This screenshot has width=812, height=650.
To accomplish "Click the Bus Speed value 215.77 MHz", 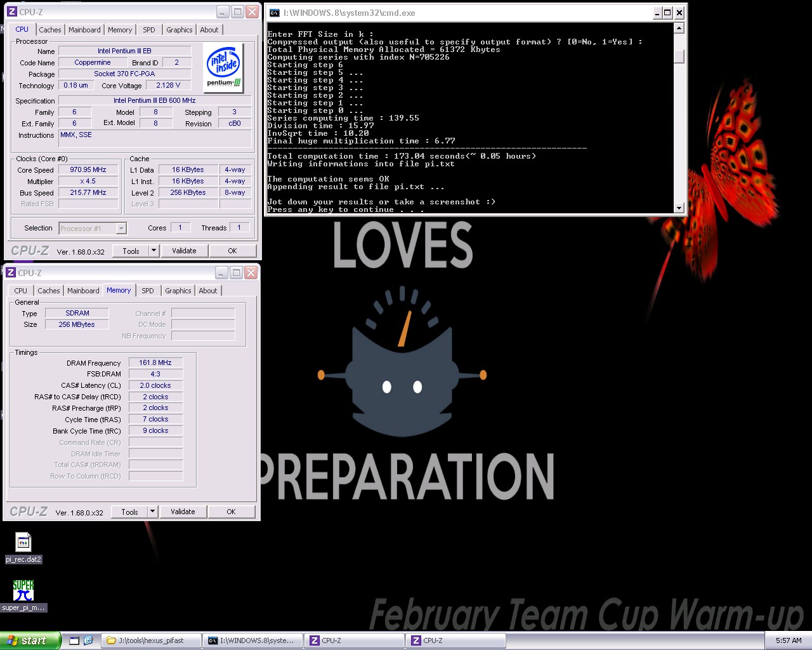I will click(88, 193).
